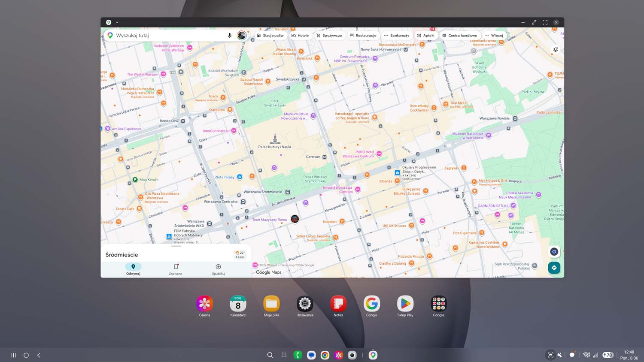Tap the taskbar back arrow

[x=39, y=355]
